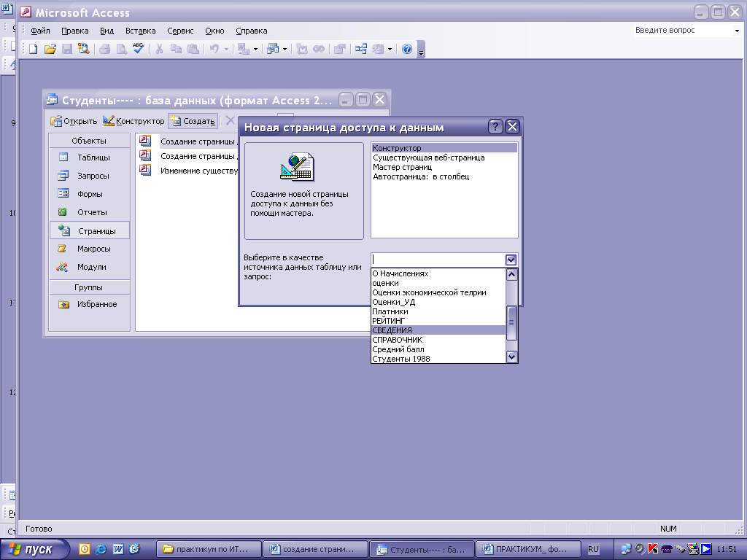747x560 pixels.
Task: Click the dialog help question-mark button
Action: pyautogui.click(x=495, y=127)
